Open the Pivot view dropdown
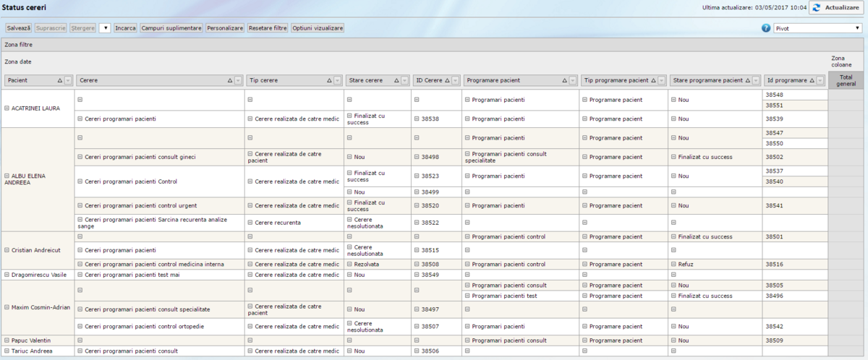This screenshot has height=360, width=868. 817,28
